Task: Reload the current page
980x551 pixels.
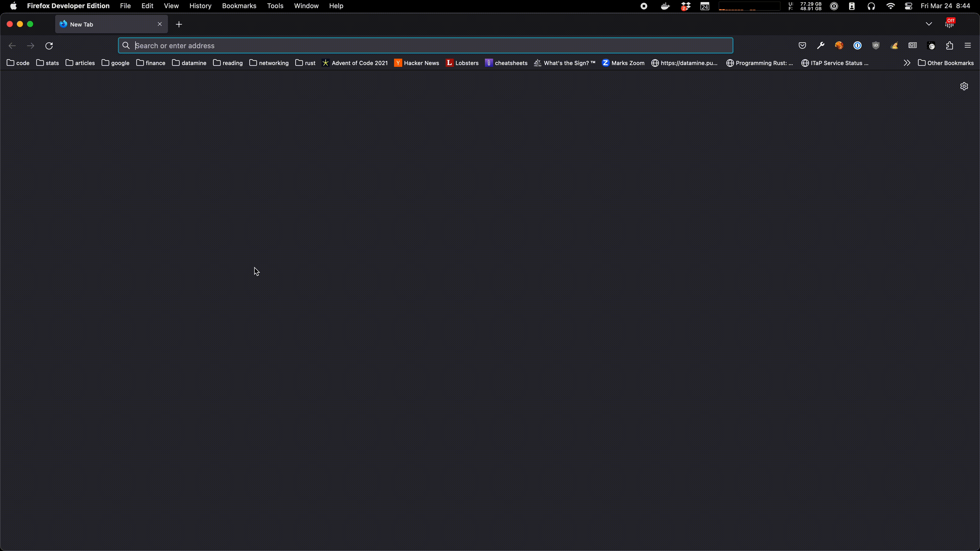Action: tap(49, 46)
